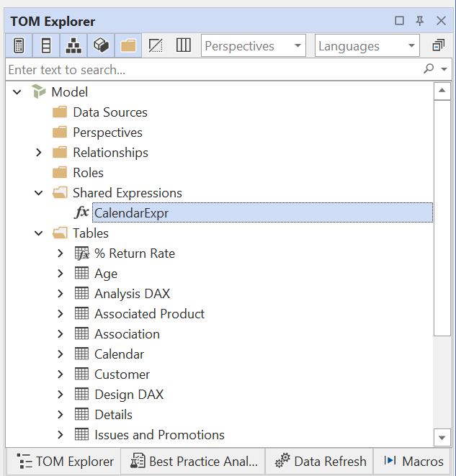Click the search text input field
The image size is (456, 476).
(209, 70)
